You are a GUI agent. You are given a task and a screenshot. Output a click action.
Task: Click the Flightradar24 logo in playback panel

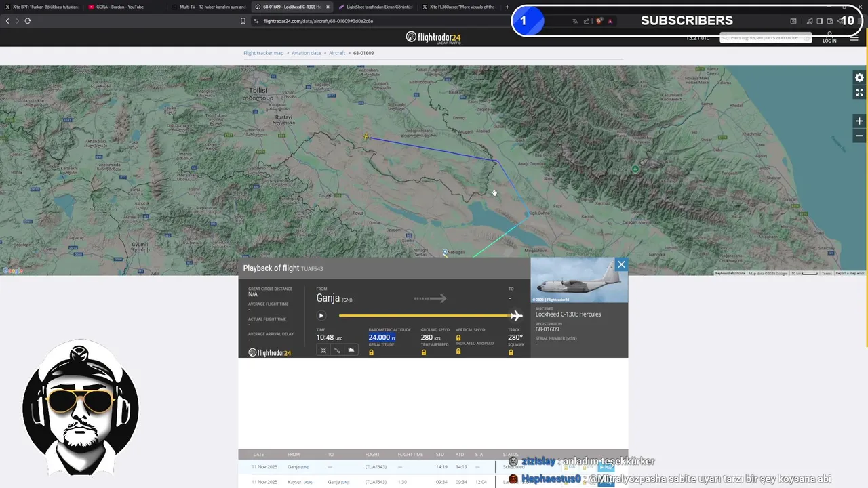point(269,352)
